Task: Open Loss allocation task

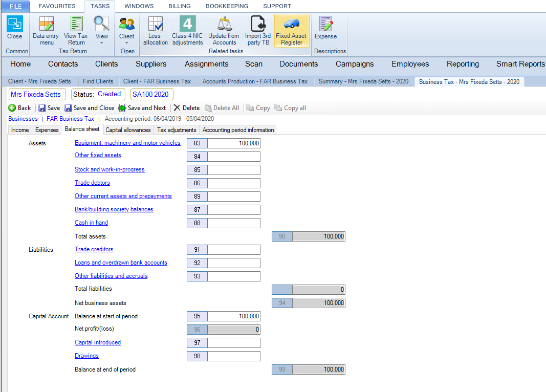Action: coord(155,31)
